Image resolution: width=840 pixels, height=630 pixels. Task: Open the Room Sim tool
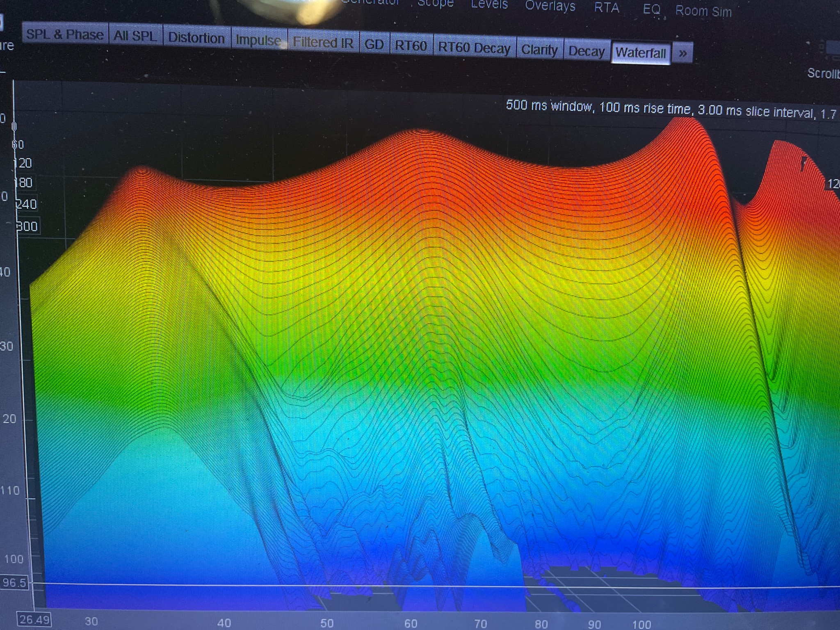(x=703, y=11)
